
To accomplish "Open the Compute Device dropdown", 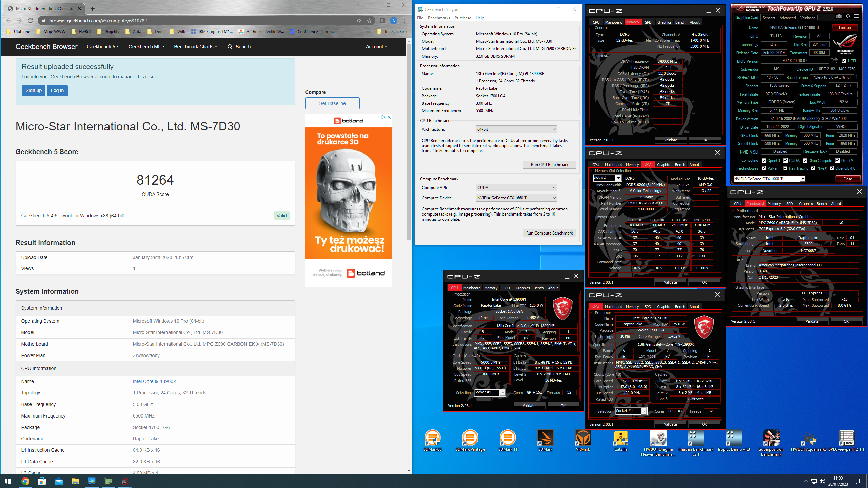I will (x=516, y=198).
